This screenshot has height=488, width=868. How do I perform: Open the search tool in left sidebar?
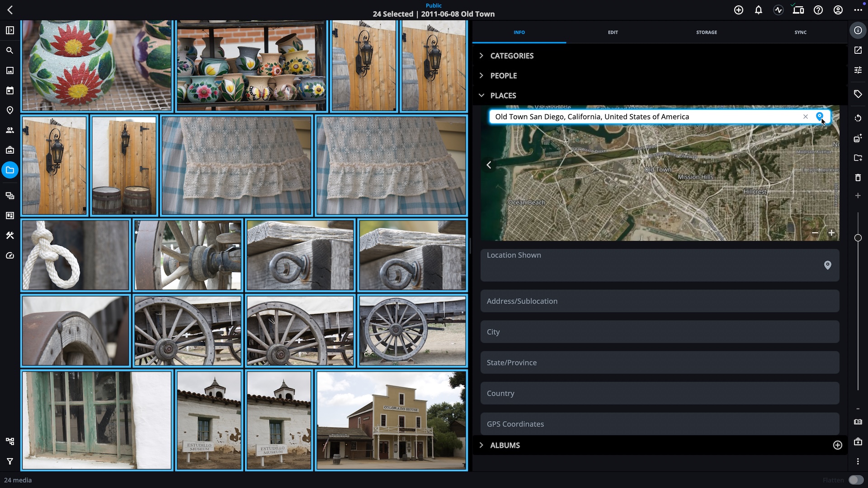(9, 51)
